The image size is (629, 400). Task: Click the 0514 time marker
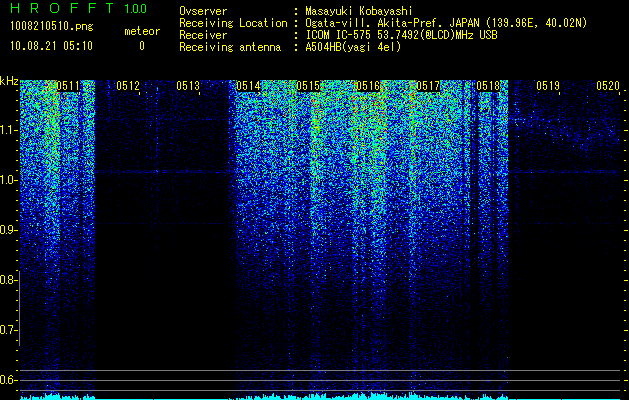click(x=248, y=85)
